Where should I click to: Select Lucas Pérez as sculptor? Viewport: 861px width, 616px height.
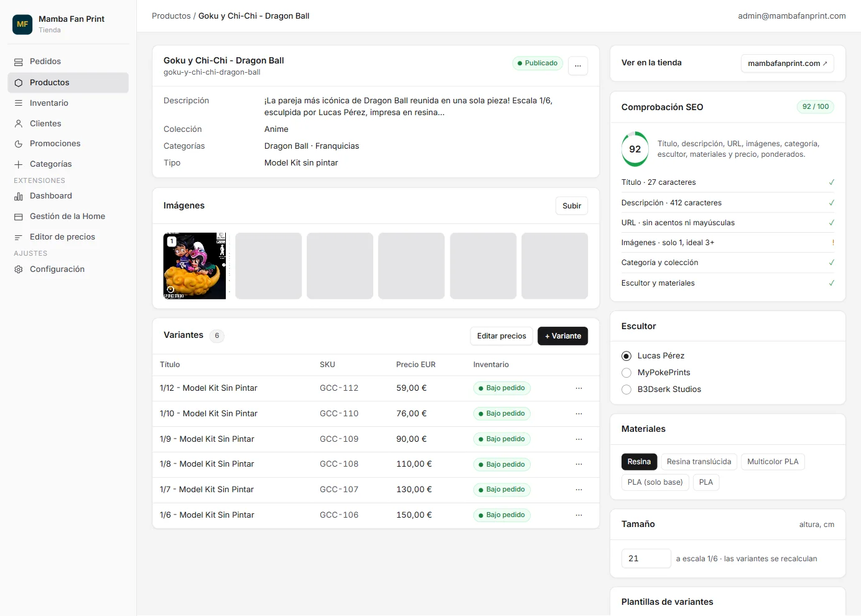click(626, 356)
